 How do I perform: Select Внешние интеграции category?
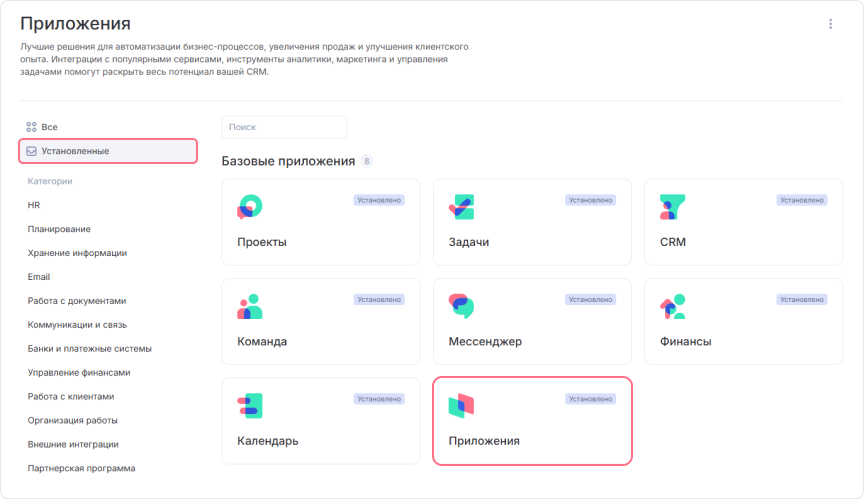pyautogui.click(x=73, y=444)
